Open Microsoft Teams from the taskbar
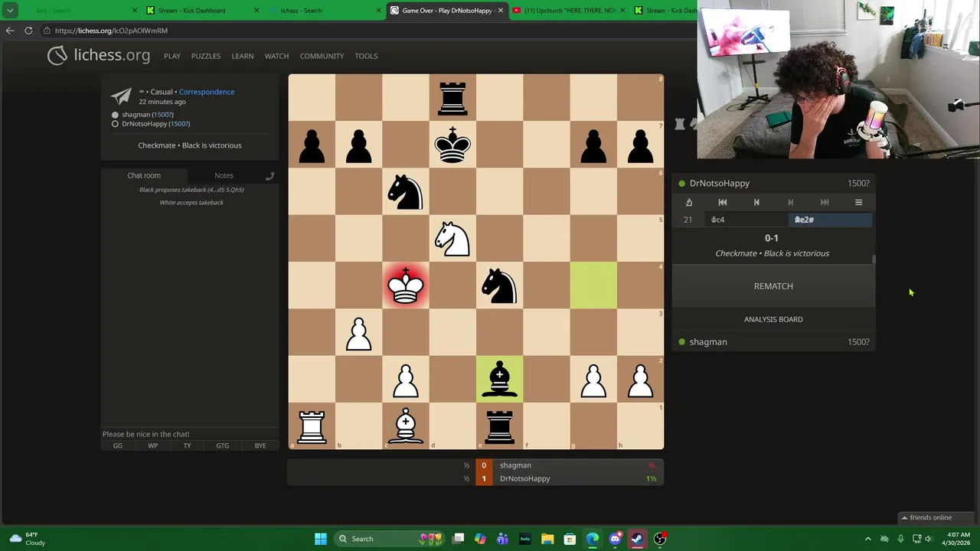This screenshot has width=980, height=551. click(x=502, y=539)
